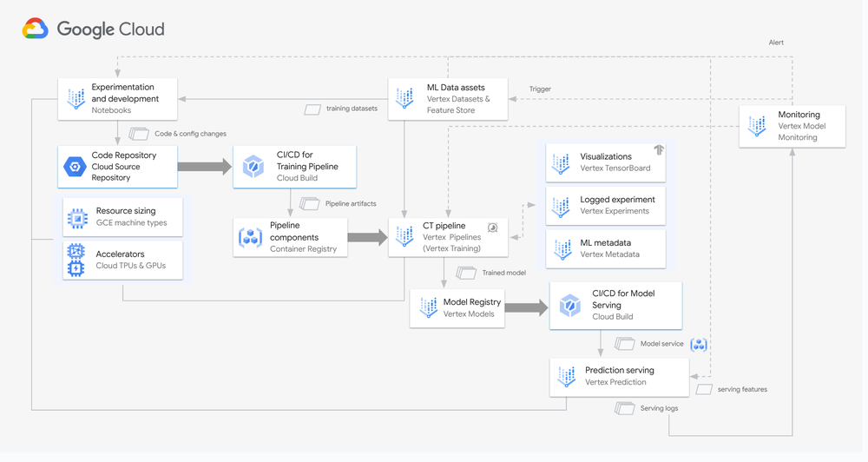
Task: Click the thick arrow from Model Registry to CI/CD
Action: tap(527, 308)
